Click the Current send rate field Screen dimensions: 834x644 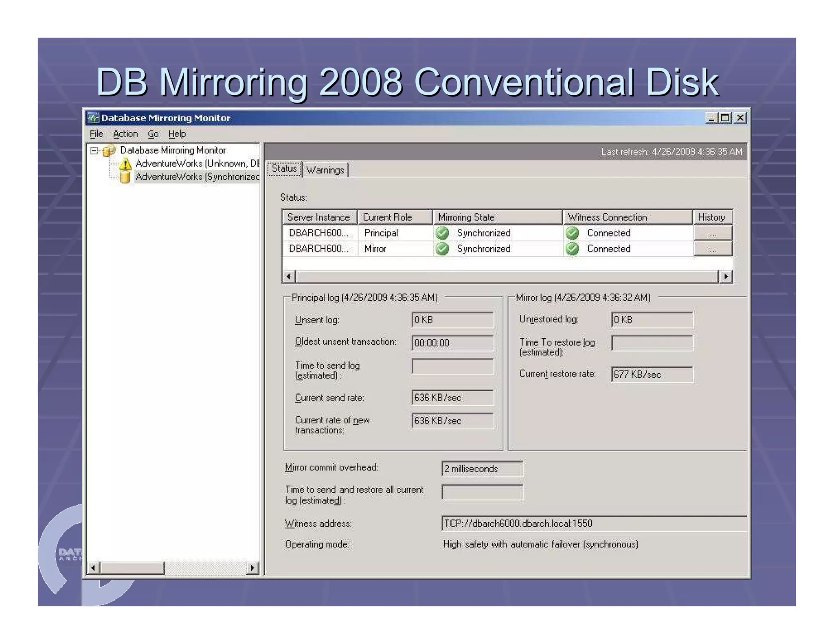pyautogui.click(x=453, y=398)
